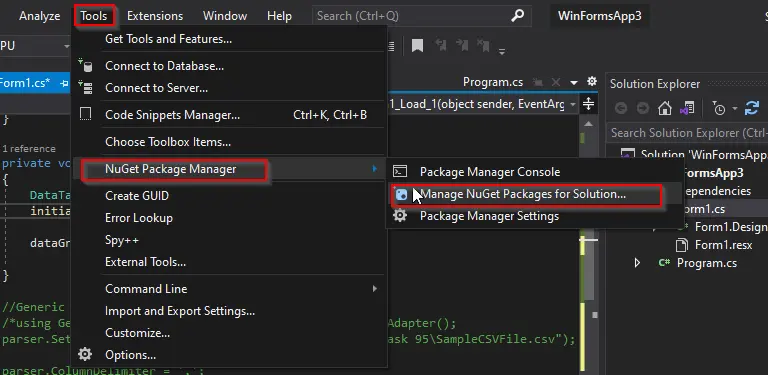The image size is (768, 375).
Task: Toggle a bookmark on the current line
Action: (417, 46)
